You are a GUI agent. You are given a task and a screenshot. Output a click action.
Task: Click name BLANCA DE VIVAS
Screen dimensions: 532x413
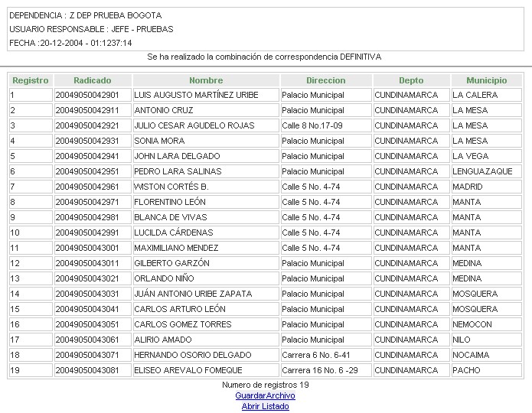[x=171, y=217]
